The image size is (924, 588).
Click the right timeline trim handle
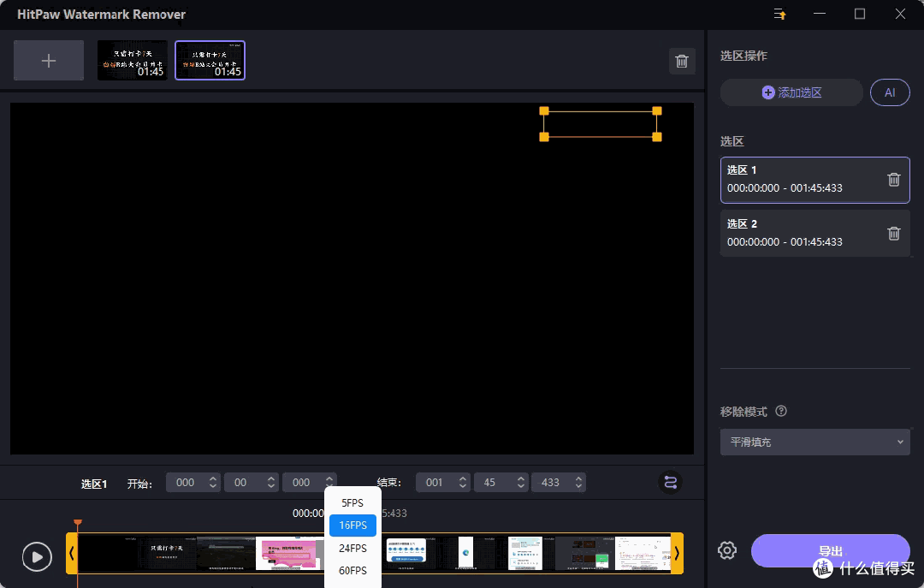click(x=677, y=553)
